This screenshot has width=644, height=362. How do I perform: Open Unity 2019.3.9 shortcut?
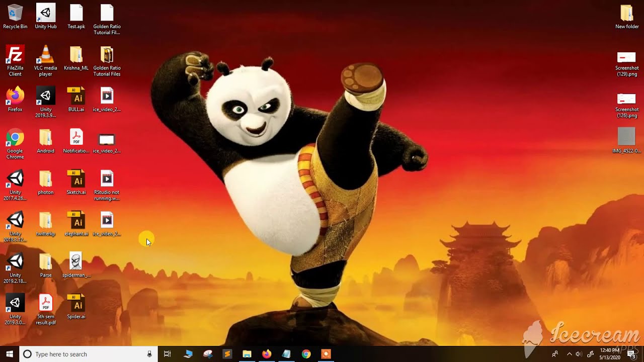click(46, 102)
